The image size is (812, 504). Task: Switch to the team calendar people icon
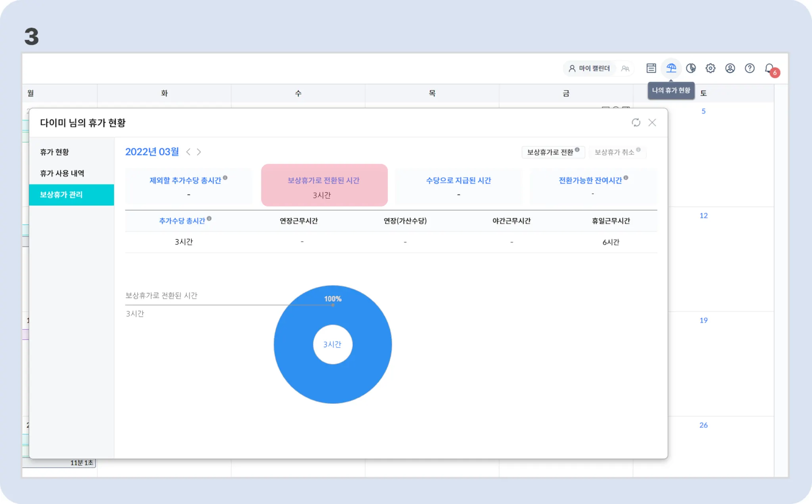tap(625, 69)
